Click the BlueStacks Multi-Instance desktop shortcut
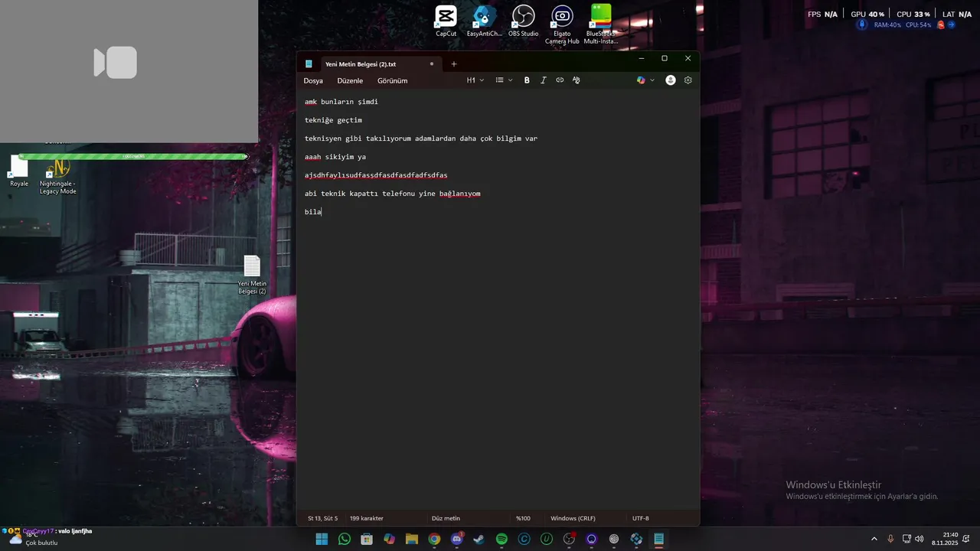980x551 pixels. pyautogui.click(x=601, y=24)
